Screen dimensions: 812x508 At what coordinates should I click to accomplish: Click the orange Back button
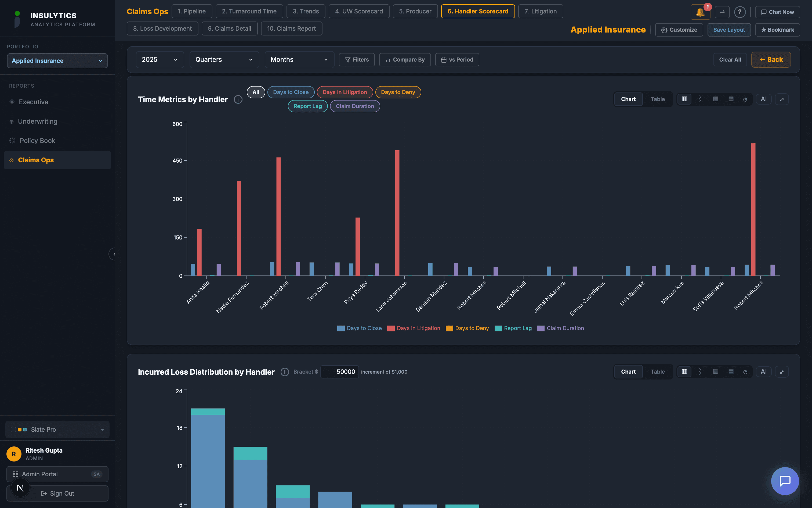[771, 59]
